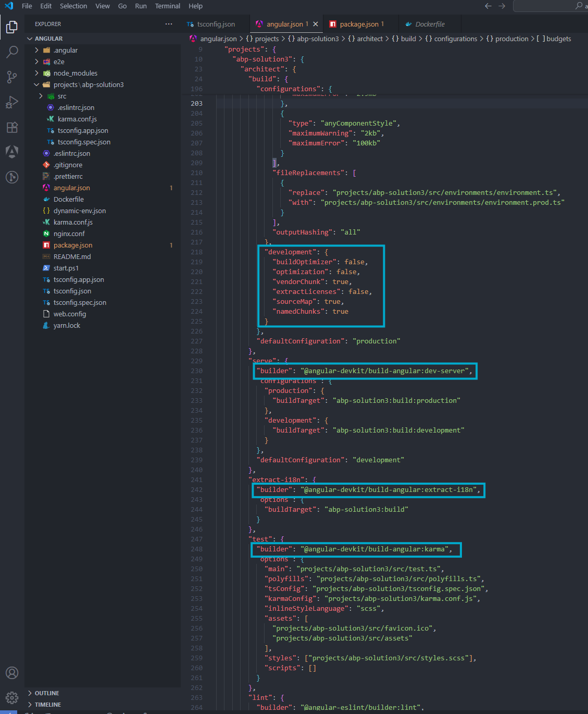
Task: Open the Terminal menu
Action: click(x=167, y=6)
